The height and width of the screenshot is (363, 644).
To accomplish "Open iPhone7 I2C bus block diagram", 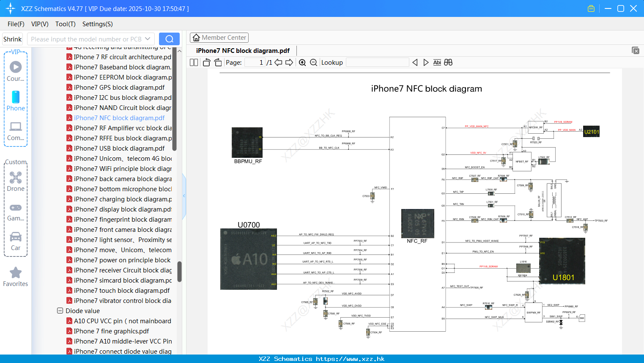I will (119, 98).
